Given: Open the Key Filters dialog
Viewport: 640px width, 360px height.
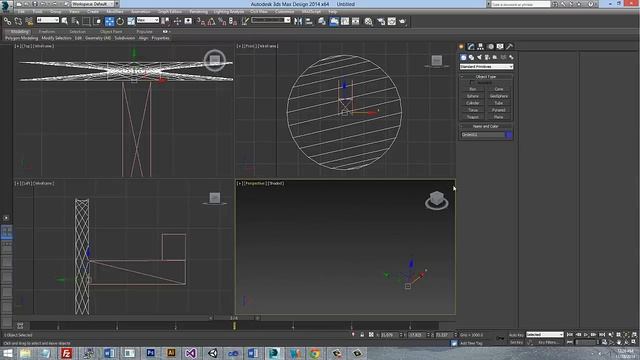Looking at the screenshot, I should (x=548, y=342).
